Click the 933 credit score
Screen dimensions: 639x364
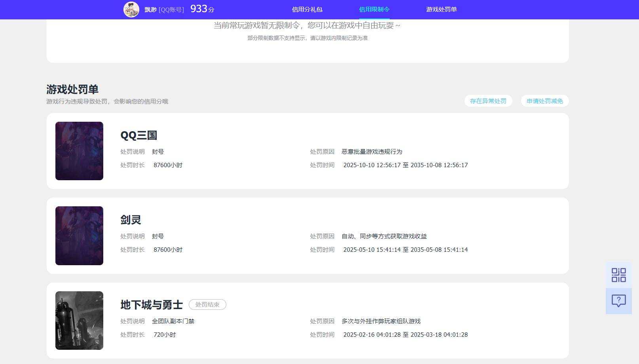coord(202,9)
